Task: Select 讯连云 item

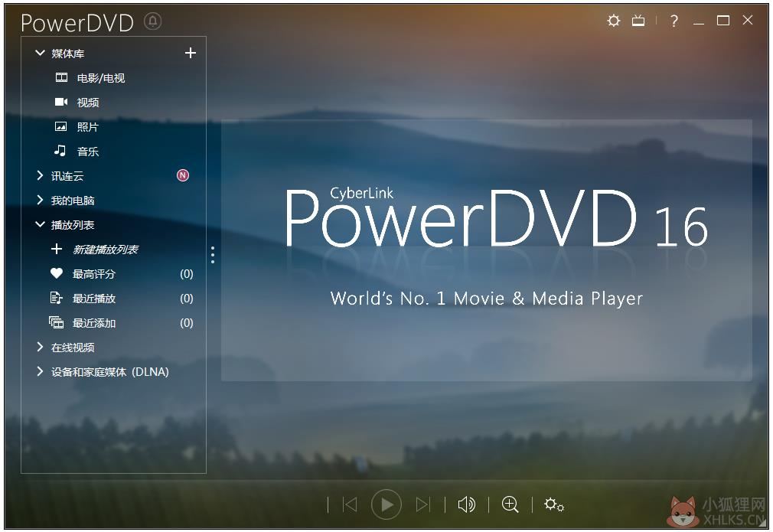Action: (x=67, y=176)
